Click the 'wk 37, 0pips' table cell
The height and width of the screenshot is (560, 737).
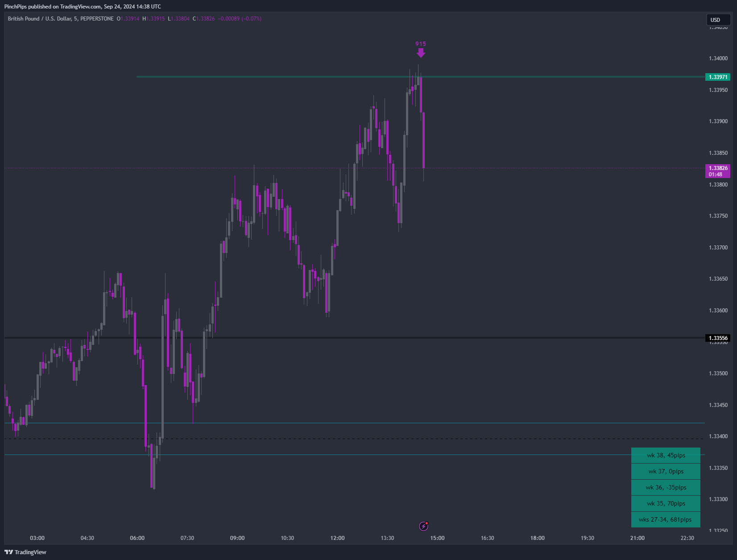point(666,472)
